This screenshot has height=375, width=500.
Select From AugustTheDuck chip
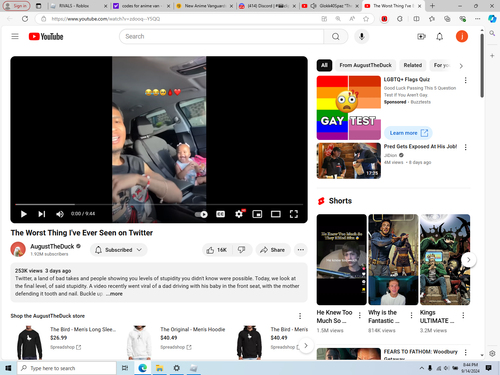(365, 65)
